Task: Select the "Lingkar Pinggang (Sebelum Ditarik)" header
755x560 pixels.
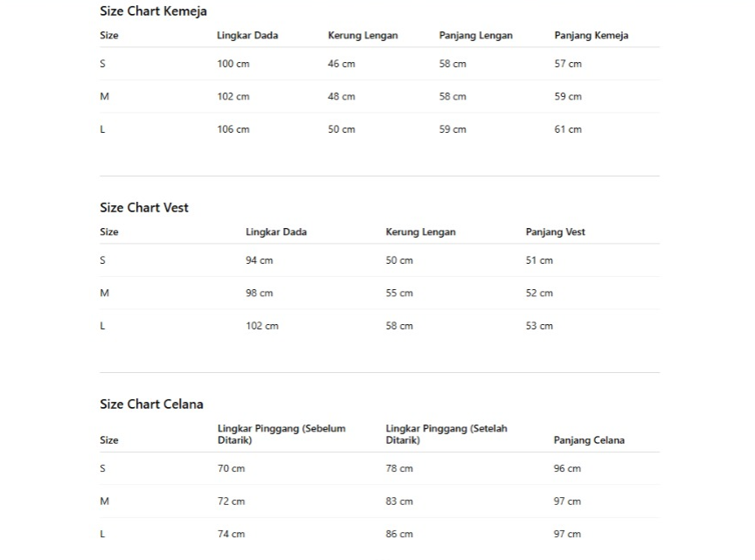Action: [x=281, y=434]
